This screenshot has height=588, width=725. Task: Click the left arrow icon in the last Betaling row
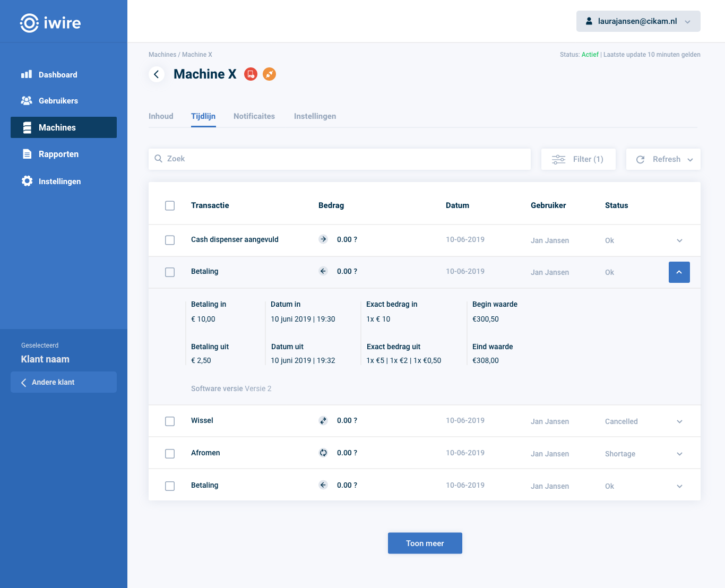tap(323, 485)
